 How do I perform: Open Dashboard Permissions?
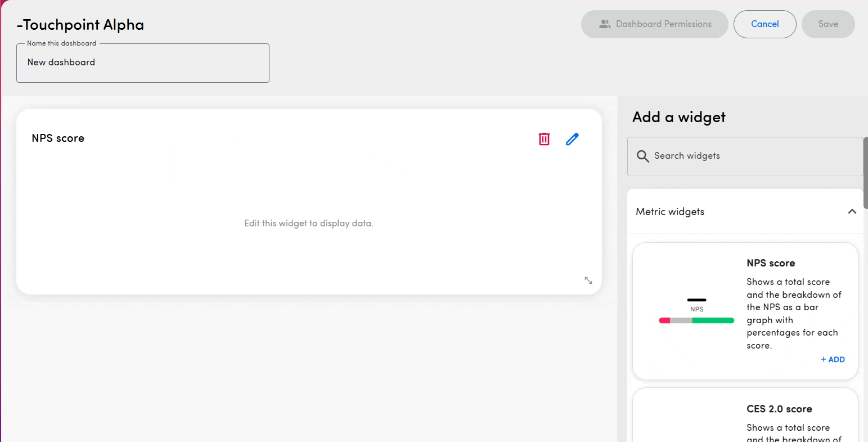(655, 24)
